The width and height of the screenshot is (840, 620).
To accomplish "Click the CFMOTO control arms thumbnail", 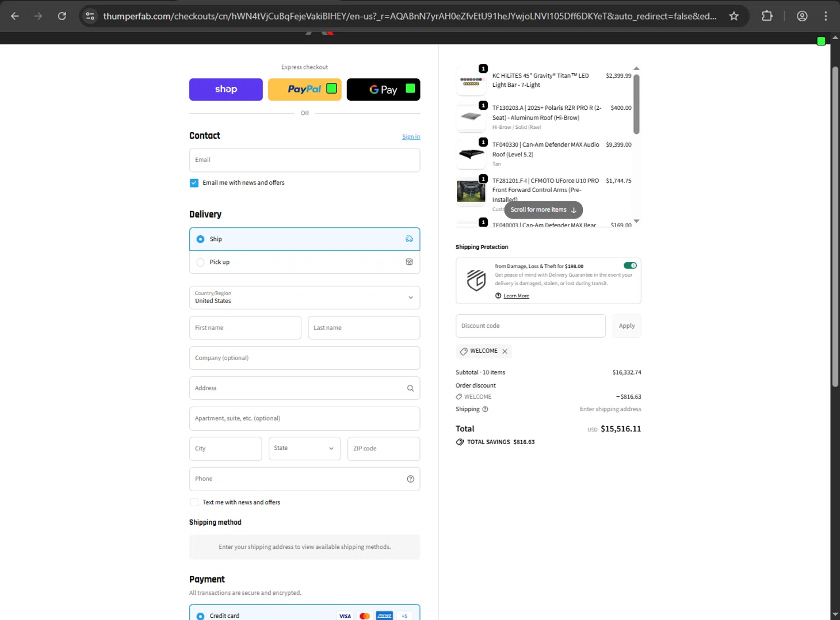I will pyautogui.click(x=471, y=191).
